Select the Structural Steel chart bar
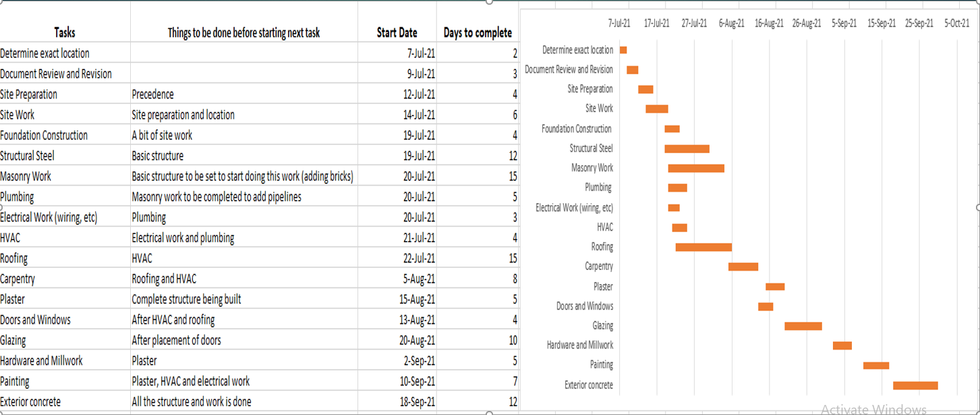This screenshot has height=415, width=980. click(687, 148)
